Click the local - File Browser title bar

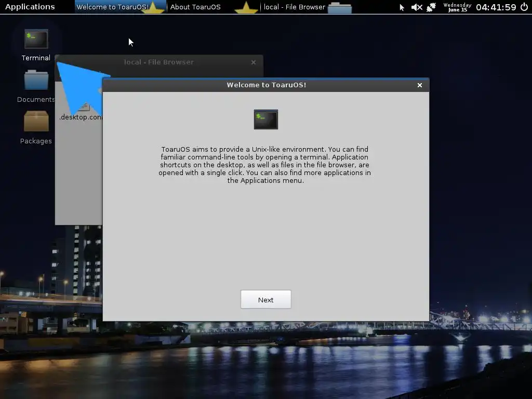click(x=159, y=62)
